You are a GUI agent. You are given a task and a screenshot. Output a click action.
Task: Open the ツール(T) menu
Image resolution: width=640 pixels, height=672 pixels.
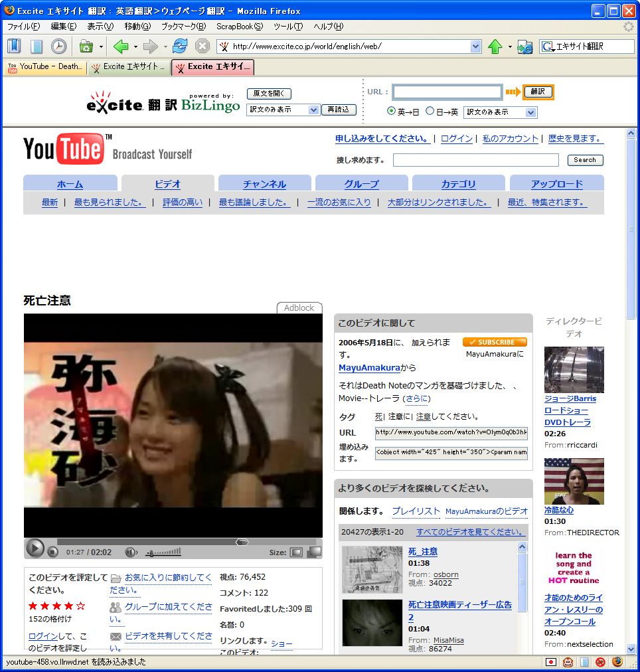[288, 27]
